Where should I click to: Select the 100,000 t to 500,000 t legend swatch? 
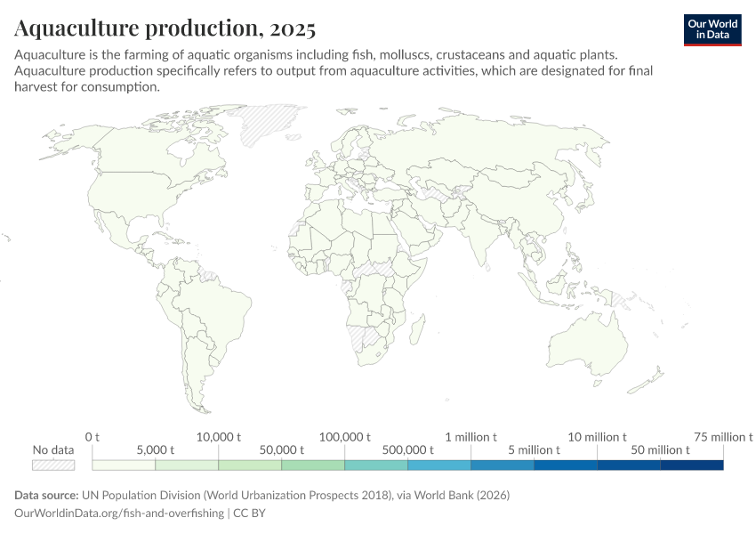[376, 465]
